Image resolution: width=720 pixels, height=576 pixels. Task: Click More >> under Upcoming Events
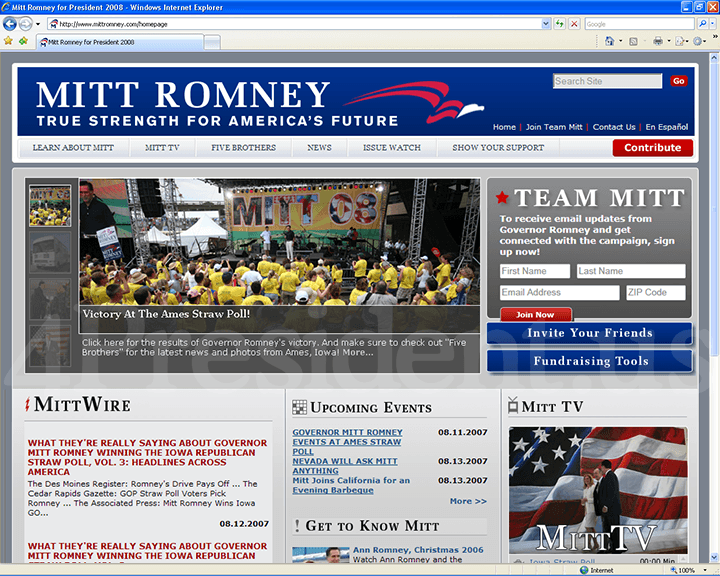(x=468, y=501)
